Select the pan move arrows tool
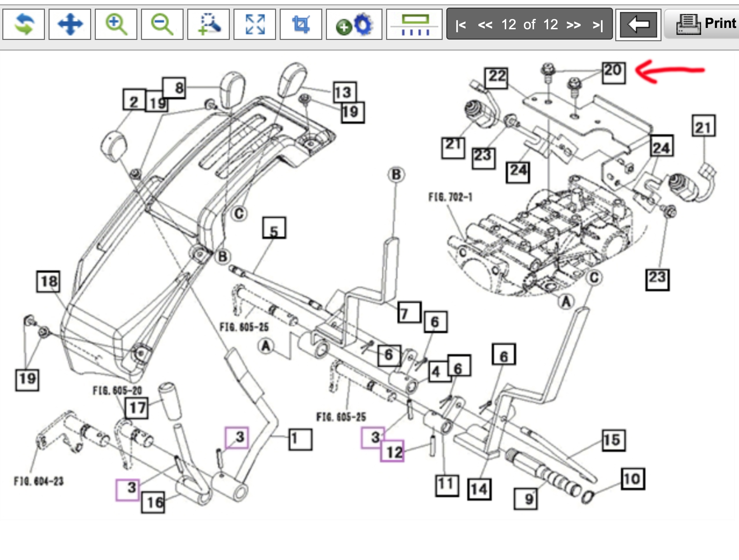The width and height of the screenshot is (739, 560). pos(70,24)
